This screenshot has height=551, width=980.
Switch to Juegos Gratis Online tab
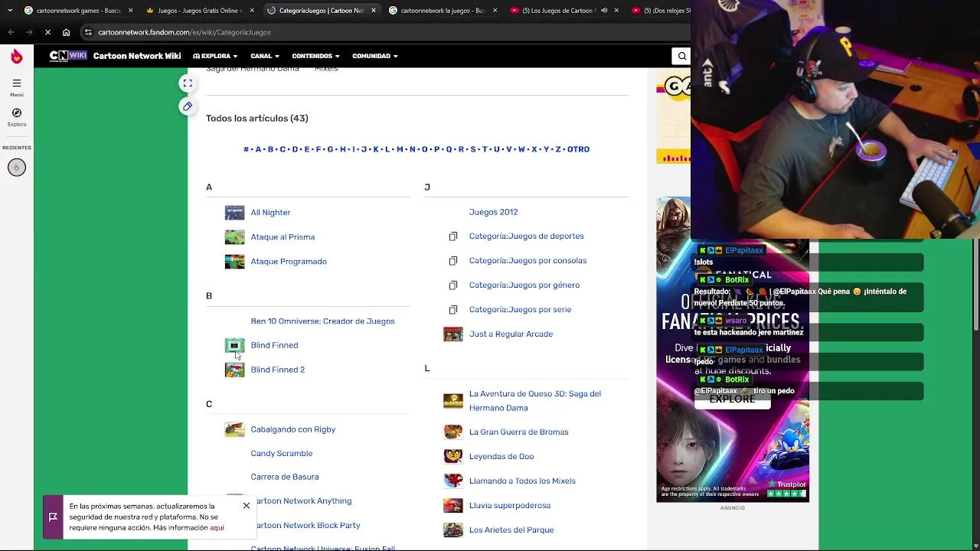(199, 11)
